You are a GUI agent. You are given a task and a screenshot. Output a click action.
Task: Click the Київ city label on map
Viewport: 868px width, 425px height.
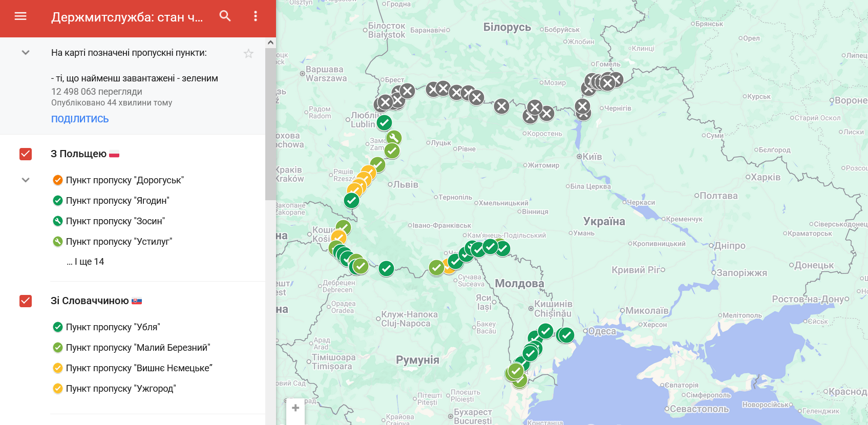point(592,157)
